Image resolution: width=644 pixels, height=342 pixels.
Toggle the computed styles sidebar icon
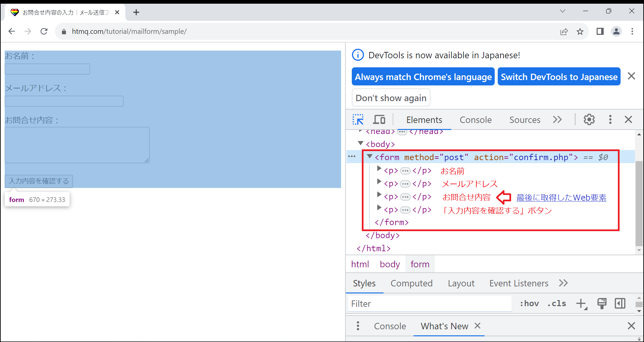(x=620, y=303)
